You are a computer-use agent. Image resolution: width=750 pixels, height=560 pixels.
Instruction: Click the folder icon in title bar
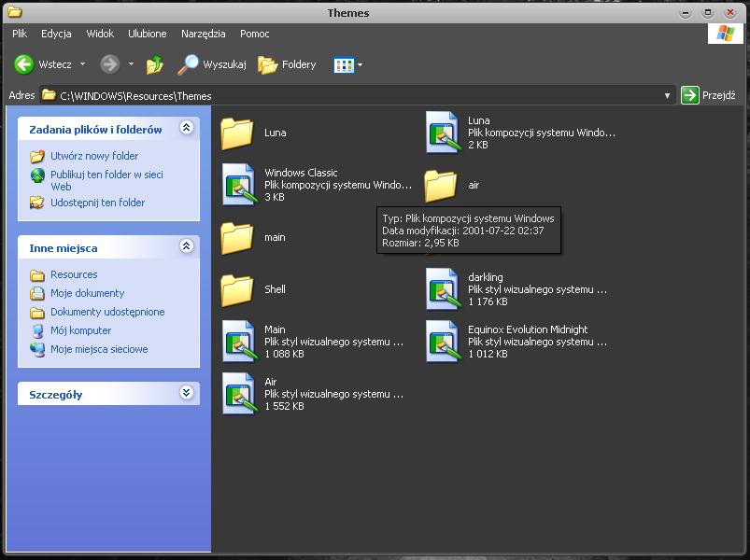click(x=15, y=12)
